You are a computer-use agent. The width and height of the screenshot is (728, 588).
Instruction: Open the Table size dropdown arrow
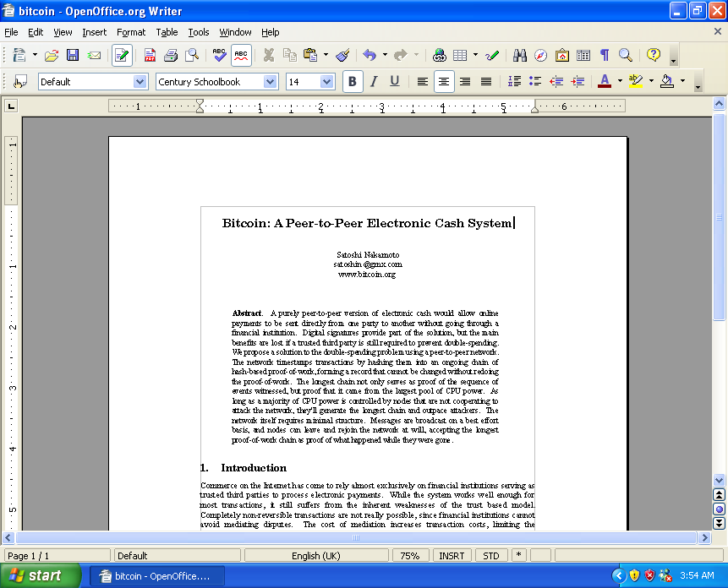(475, 55)
